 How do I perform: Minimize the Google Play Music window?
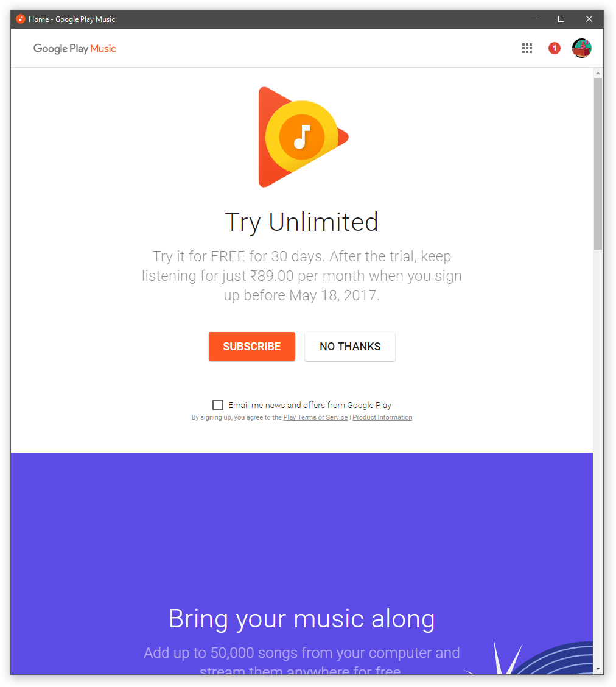pos(534,19)
